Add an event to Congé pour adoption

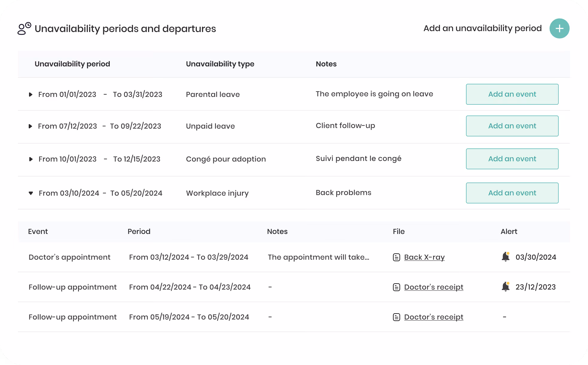point(512,159)
